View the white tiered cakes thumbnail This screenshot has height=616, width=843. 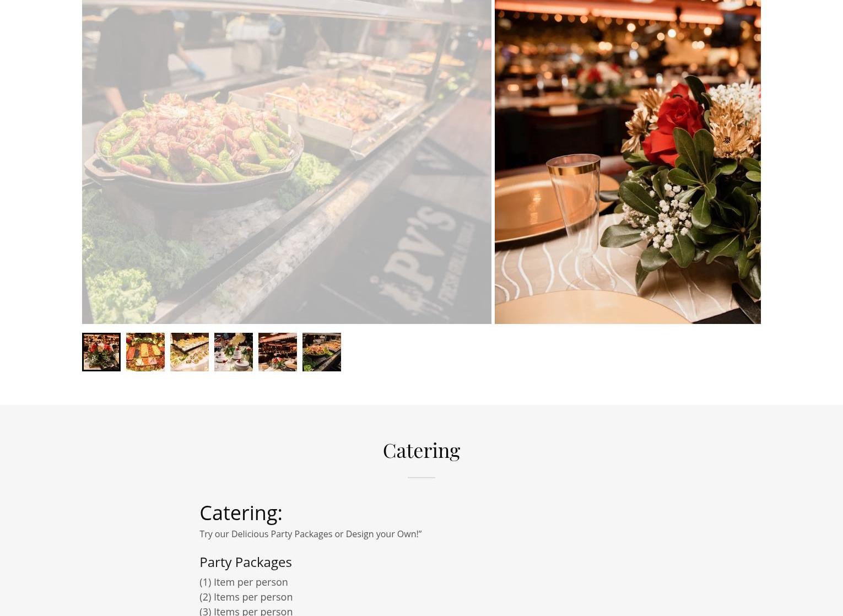[x=234, y=352]
